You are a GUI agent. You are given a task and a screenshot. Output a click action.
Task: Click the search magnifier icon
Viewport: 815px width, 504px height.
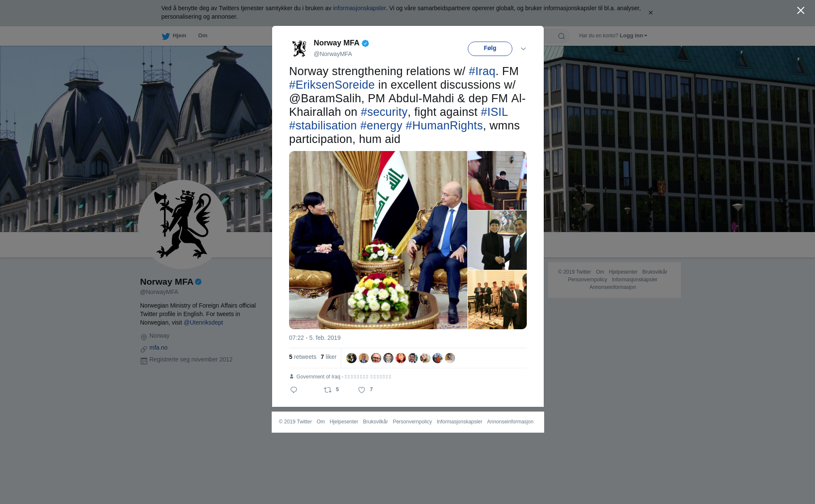point(562,36)
